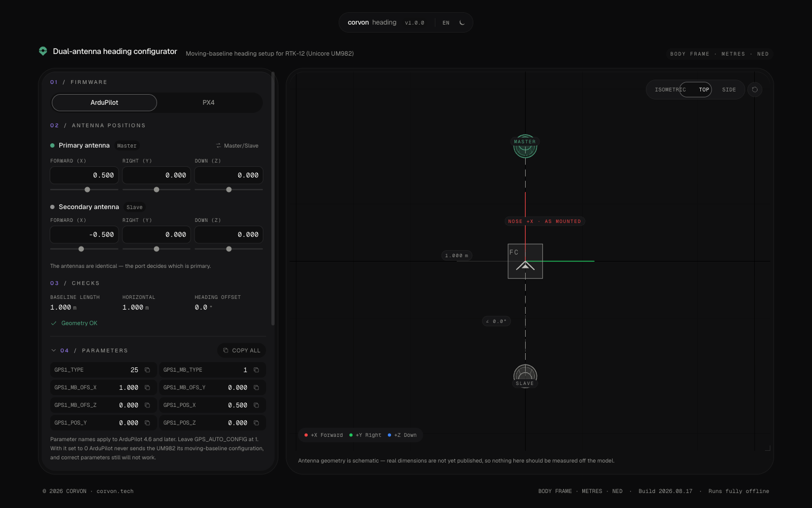Adjust the secondary antenna Forward (X) slider

click(84, 249)
